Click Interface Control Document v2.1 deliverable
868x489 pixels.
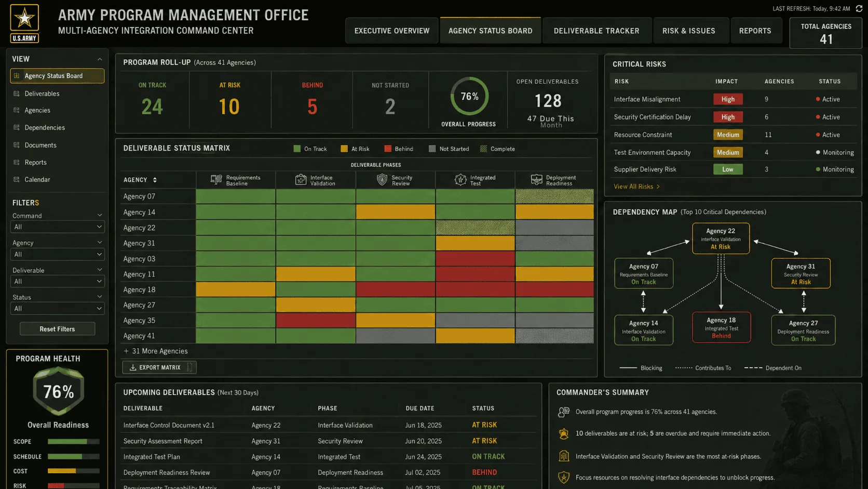[x=169, y=425]
